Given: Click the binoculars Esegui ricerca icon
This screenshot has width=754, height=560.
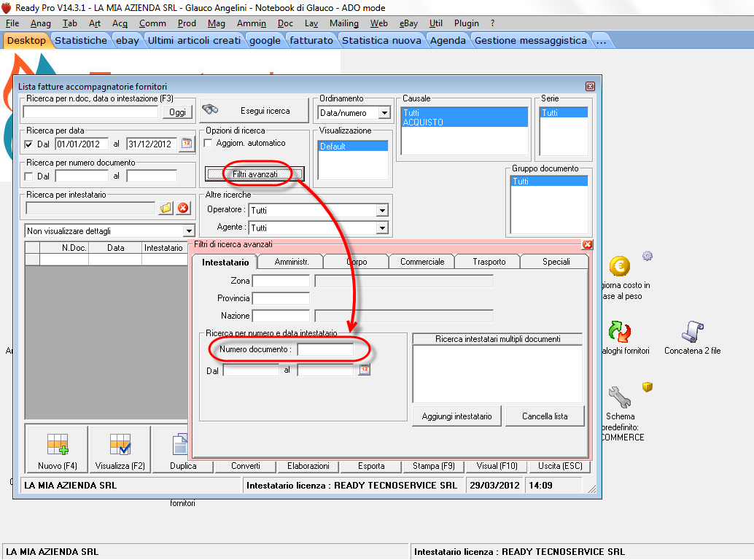Looking at the screenshot, I should click(211, 110).
